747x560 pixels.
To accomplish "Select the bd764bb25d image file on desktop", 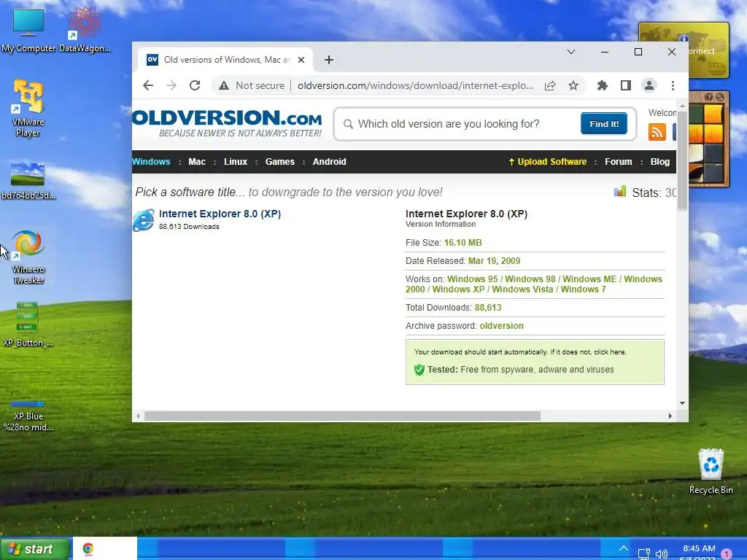I will (28, 181).
